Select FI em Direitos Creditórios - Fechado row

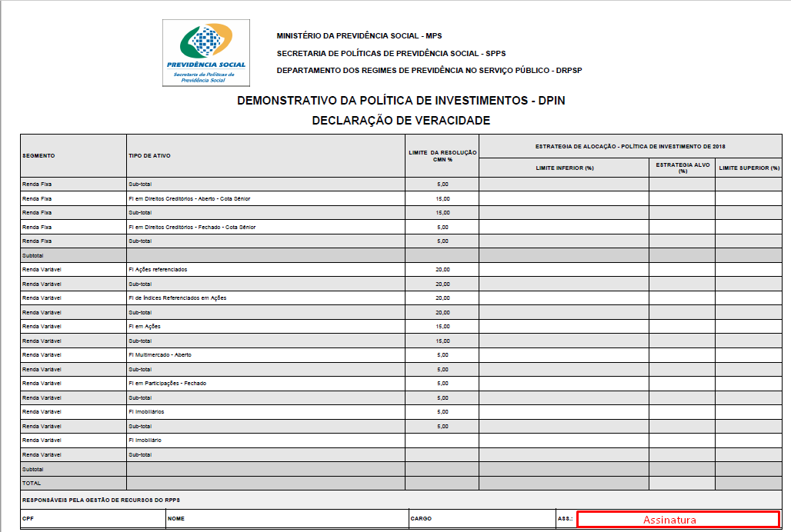[192, 227]
